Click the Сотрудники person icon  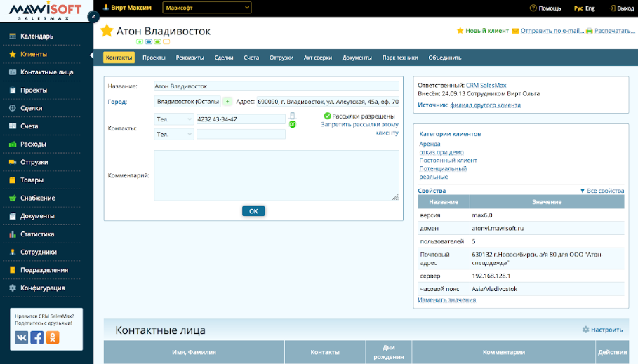click(13, 252)
